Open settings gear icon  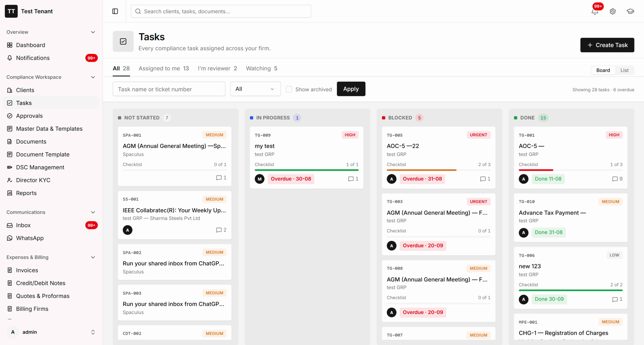(x=613, y=11)
